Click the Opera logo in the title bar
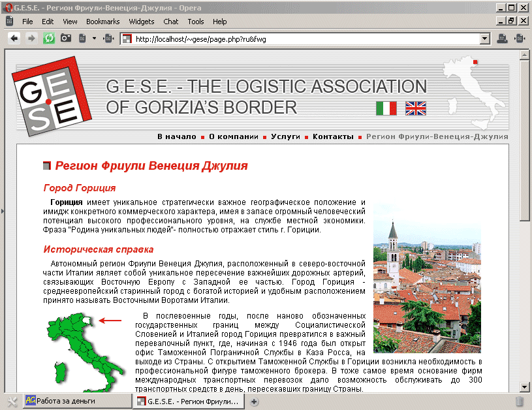 coord(9,7)
